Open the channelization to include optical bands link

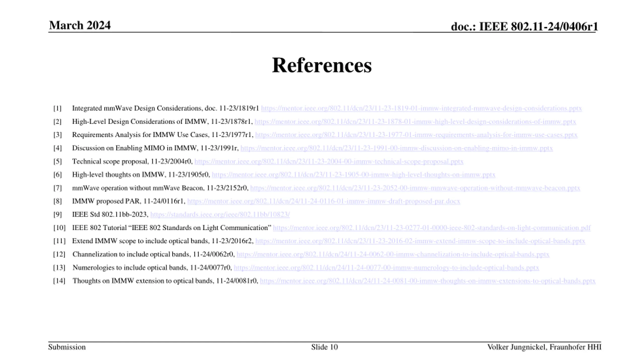coord(393,254)
